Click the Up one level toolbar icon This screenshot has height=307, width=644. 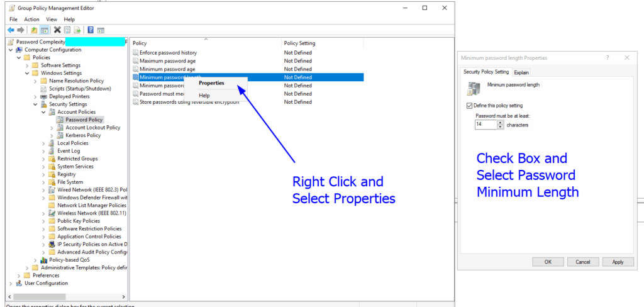tap(34, 30)
